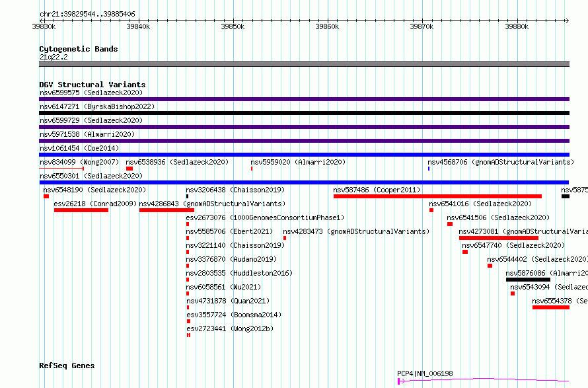Select the 39840k ruler position
This screenshot has width=588, height=388.
138,26
